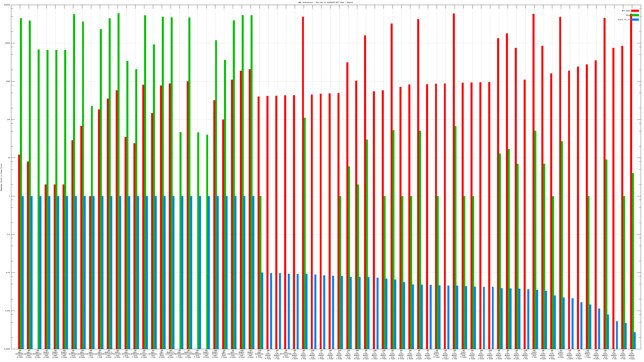Click the db.wpbl.info 3 hops label
Image resolution: width=644 pixels, height=362 pixels.
[224, 354]
